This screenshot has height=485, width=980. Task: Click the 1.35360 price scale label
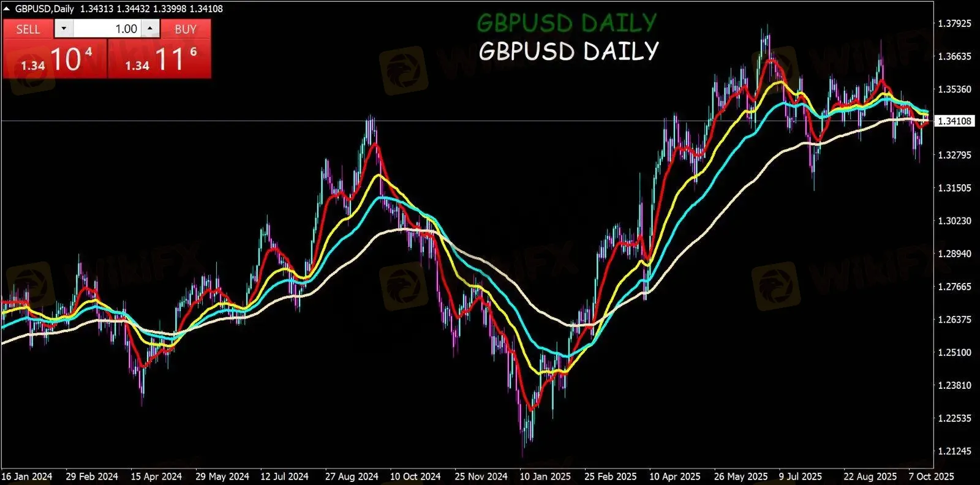(955, 89)
